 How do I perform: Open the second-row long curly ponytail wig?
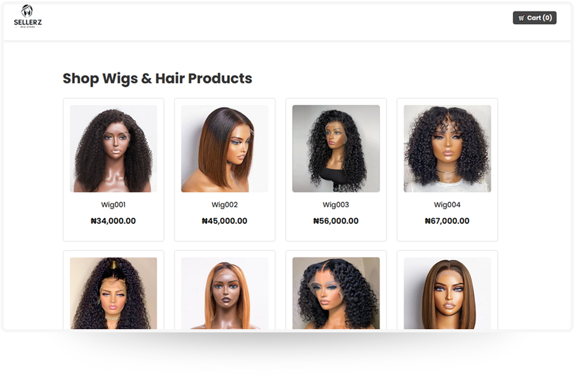114,293
